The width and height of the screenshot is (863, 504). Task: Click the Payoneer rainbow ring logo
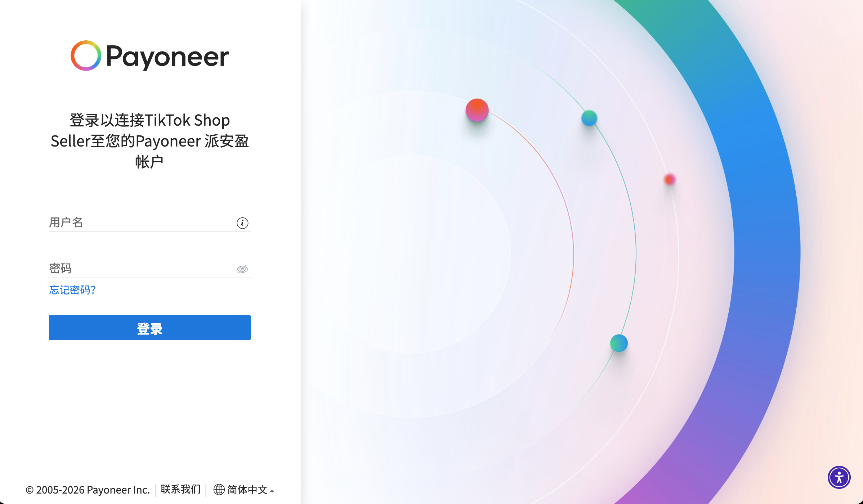pyautogui.click(x=86, y=56)
